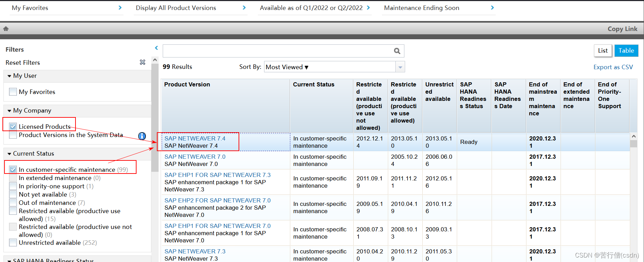Check Restricted available productive use allowed filter
Screen dimensions: 644x262
click(13, 211)
